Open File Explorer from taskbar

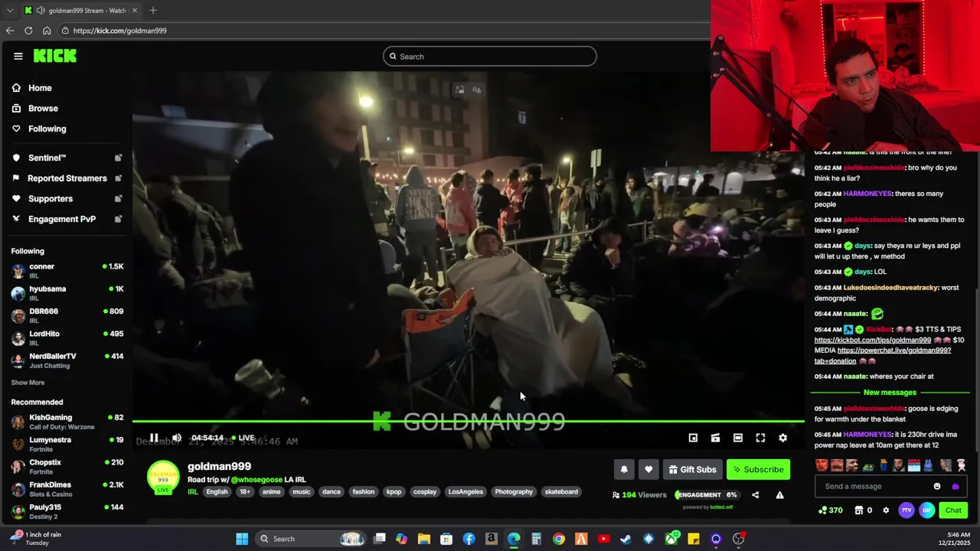[423, 539]
